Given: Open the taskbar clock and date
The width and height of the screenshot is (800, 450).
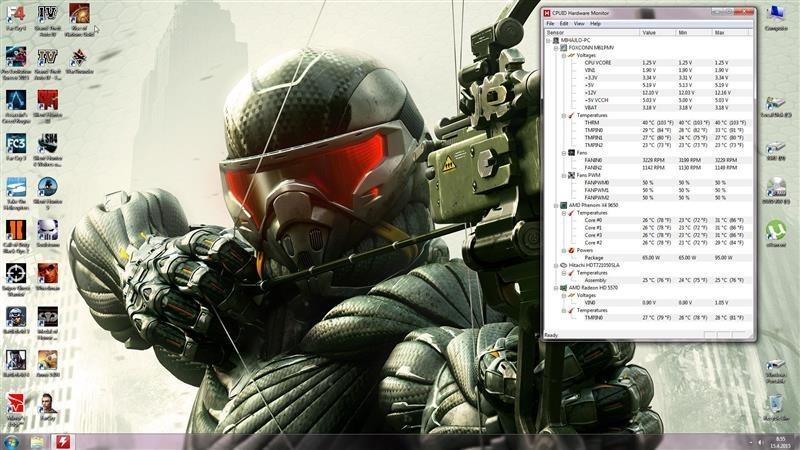Looking at the screenshot, I should click(x=781, y=442).
